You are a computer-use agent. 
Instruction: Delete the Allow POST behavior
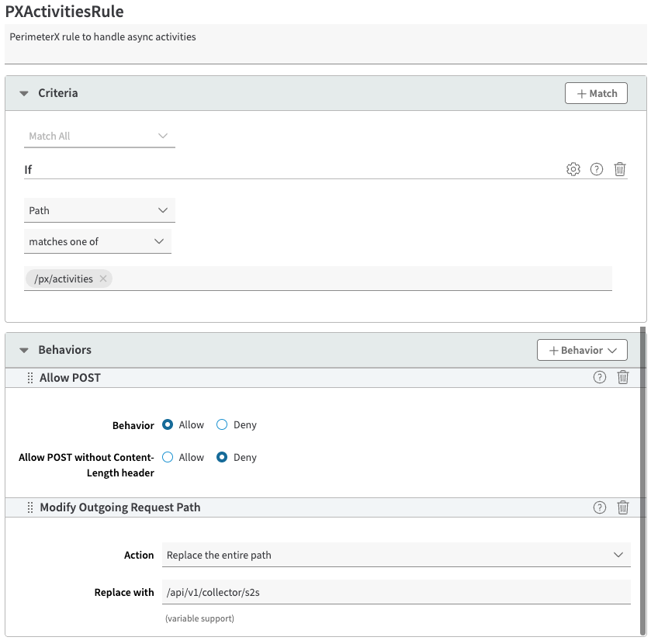point(622,378)
